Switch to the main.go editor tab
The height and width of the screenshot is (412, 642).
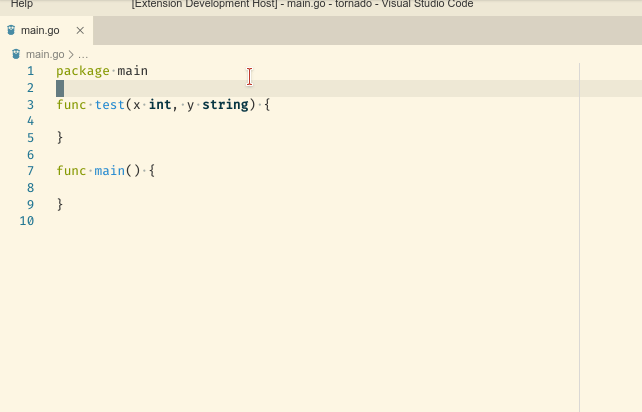[42, 30]
